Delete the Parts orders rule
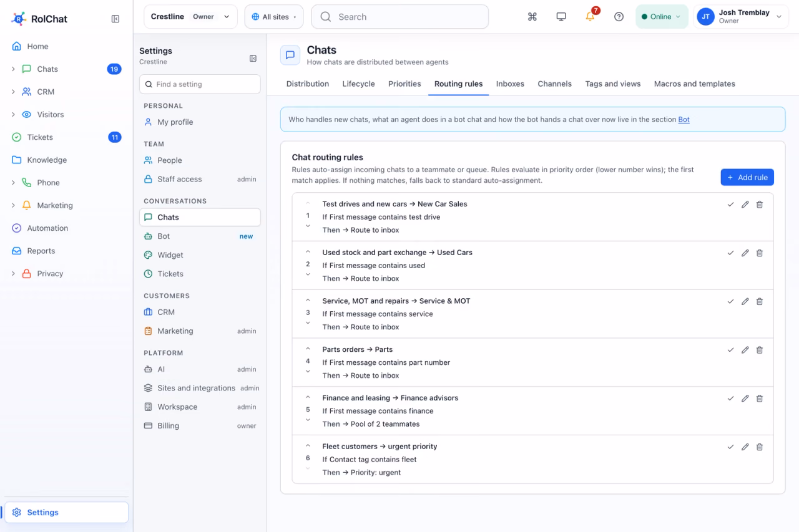This screenshot has width=799, height=532. coord(760,350)
